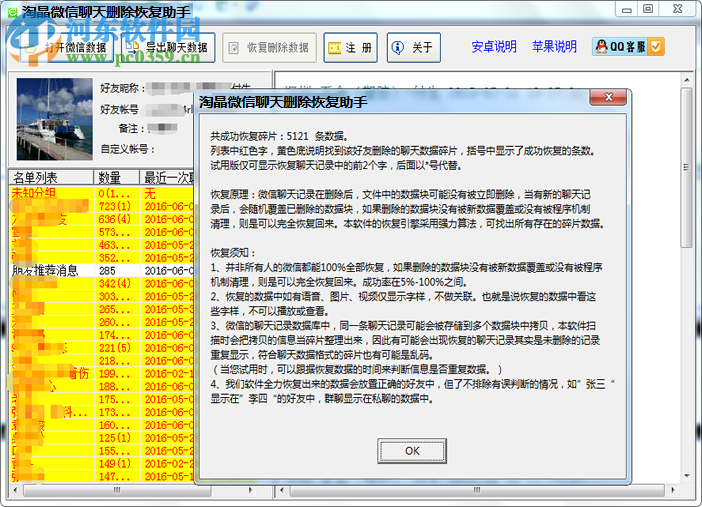Click the friend avatar boat photo

tap(55, 119)
